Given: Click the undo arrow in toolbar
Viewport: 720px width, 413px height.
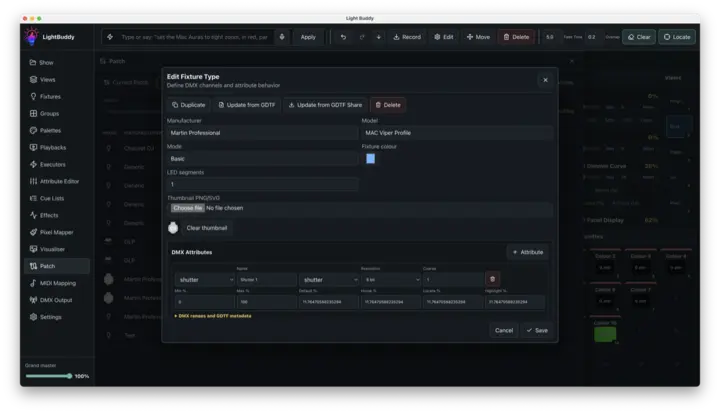Looking at the screenshot, I should [343, 37].
